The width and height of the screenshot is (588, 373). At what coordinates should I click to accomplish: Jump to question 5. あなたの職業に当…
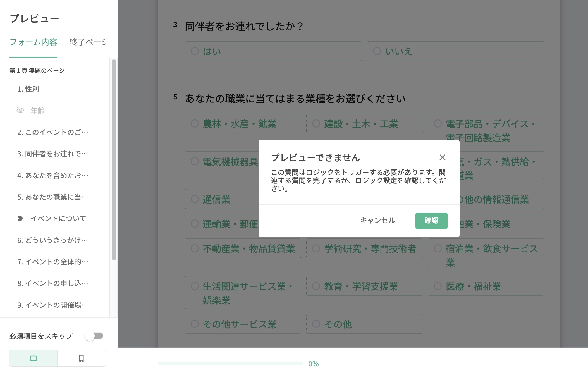tap(53, 197)
